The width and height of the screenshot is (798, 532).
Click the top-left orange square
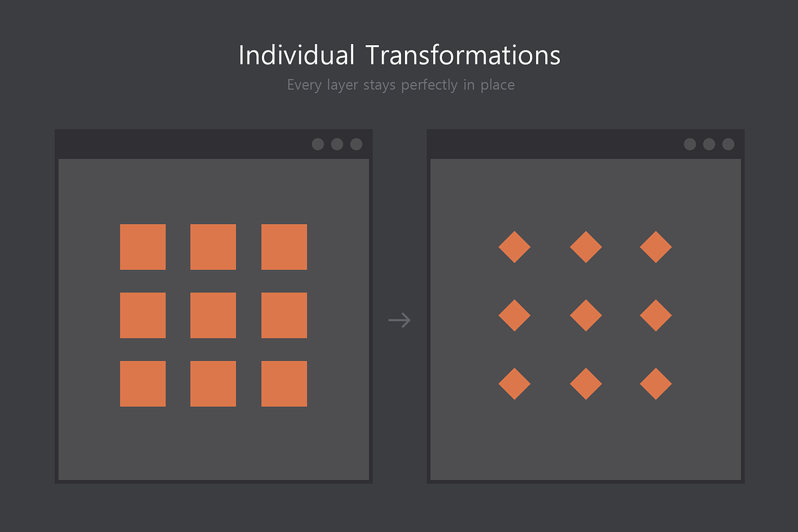142,247
